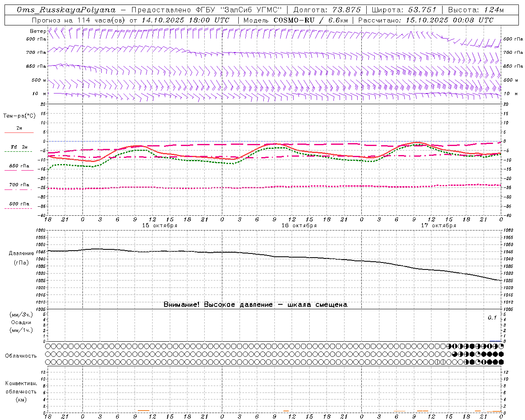Select the Конвективн. облачность (км) label
This screenshot has height=420, width=525.
21,391
